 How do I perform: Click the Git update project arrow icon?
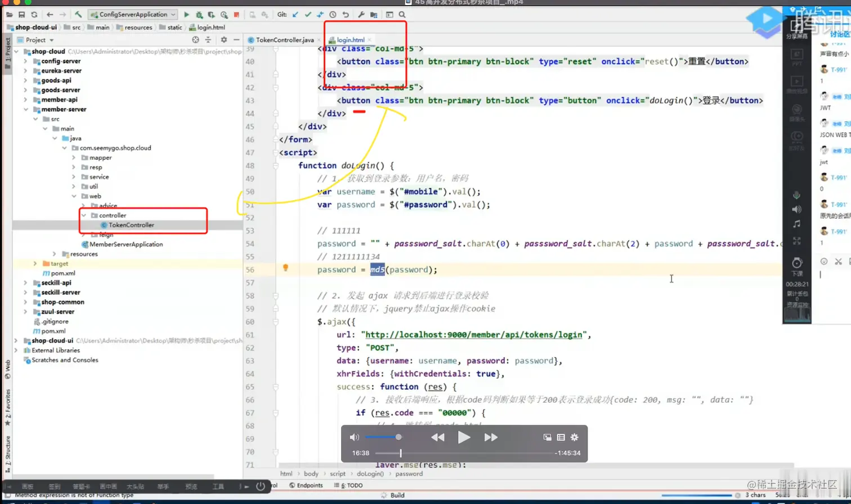295,15
